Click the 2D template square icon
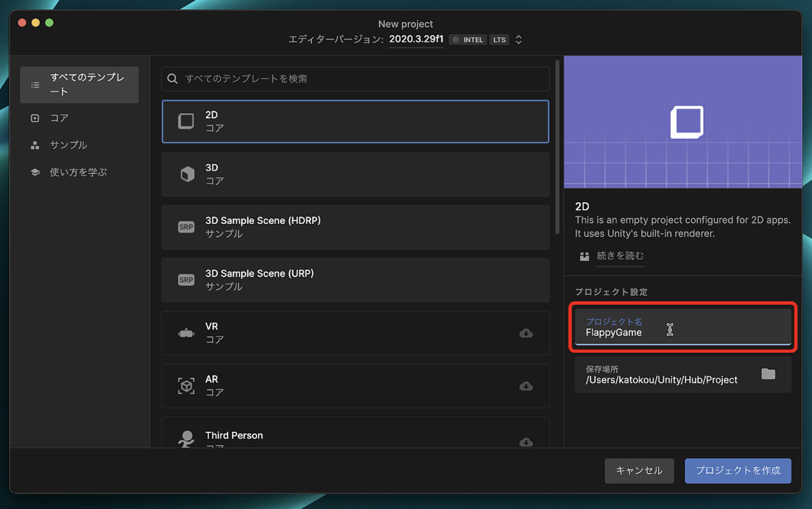 click(x=186, y=121)
